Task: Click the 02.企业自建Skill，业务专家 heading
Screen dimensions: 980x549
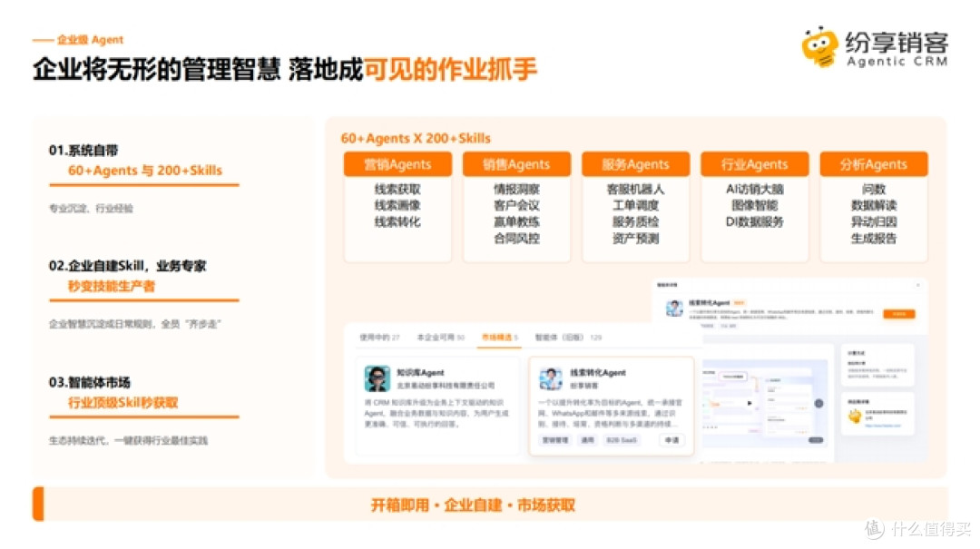Action: tap(128, 266)
